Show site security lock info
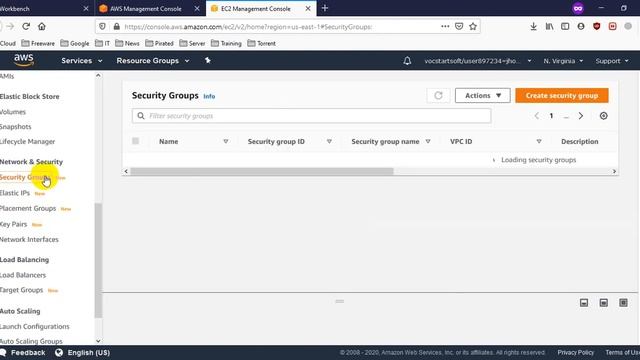 point(116,27)
